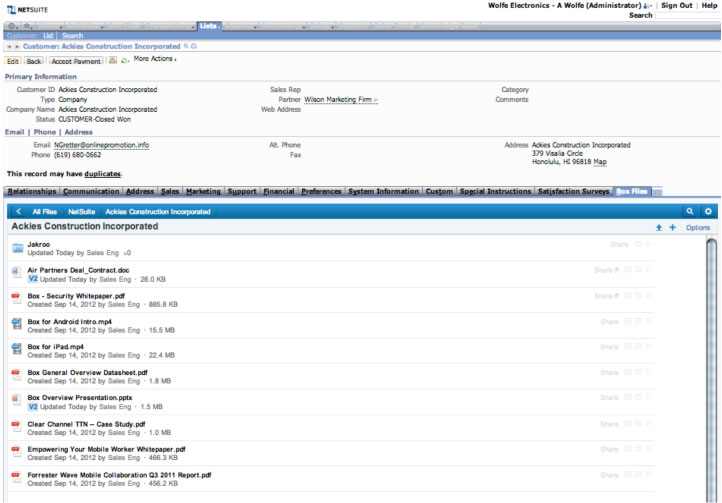Image resolution: width=722 pixels, height=503 pixels.
Task: Go to next customer record arrow
Action: pyautogui.click(x=17, y=47)
